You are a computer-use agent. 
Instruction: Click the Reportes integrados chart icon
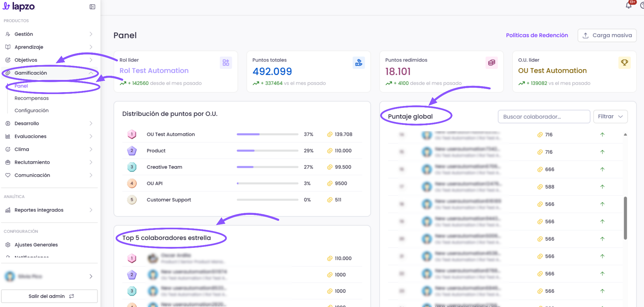click(x=8, y=210)
